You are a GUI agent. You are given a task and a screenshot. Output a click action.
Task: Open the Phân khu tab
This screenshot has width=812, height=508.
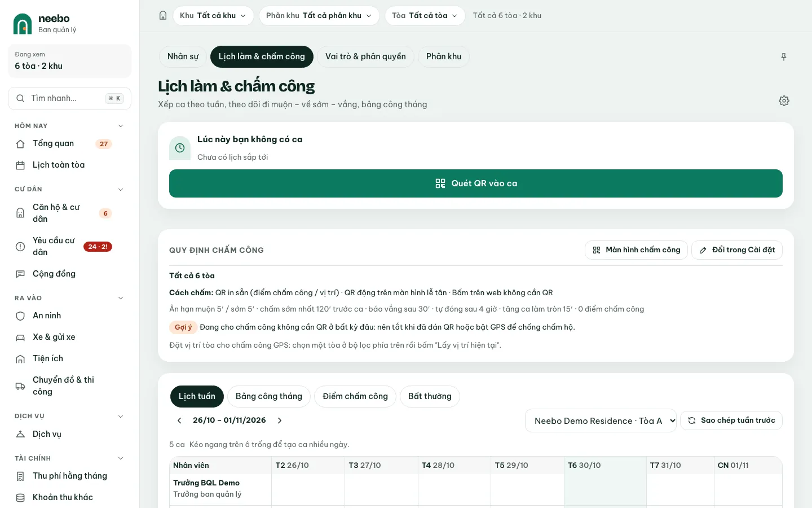click(x=444, y=56)
